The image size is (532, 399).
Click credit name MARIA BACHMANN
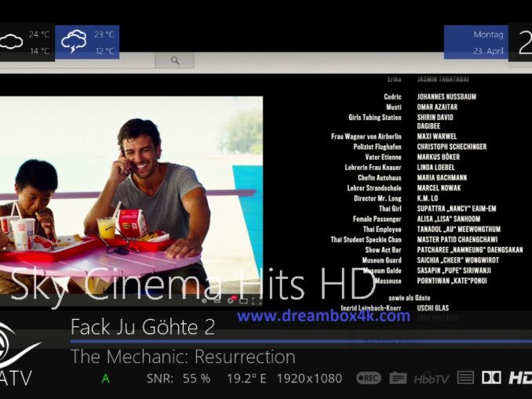click(442, 178)
